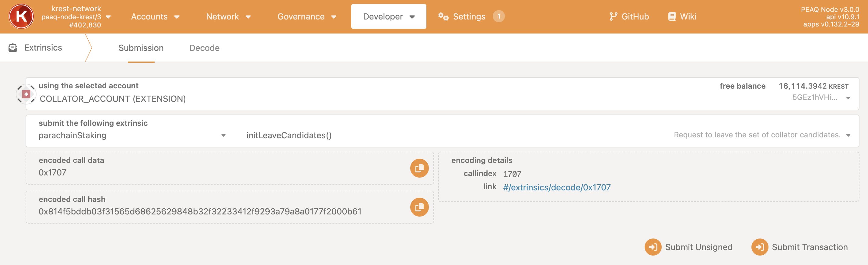Click the Krest network logo icon

click(21, 16)
